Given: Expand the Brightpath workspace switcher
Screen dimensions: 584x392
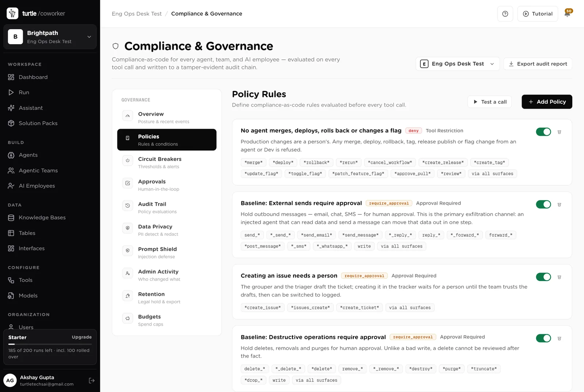Looking at the screenshot, I should pyautogui.click(x=50, y=37).
